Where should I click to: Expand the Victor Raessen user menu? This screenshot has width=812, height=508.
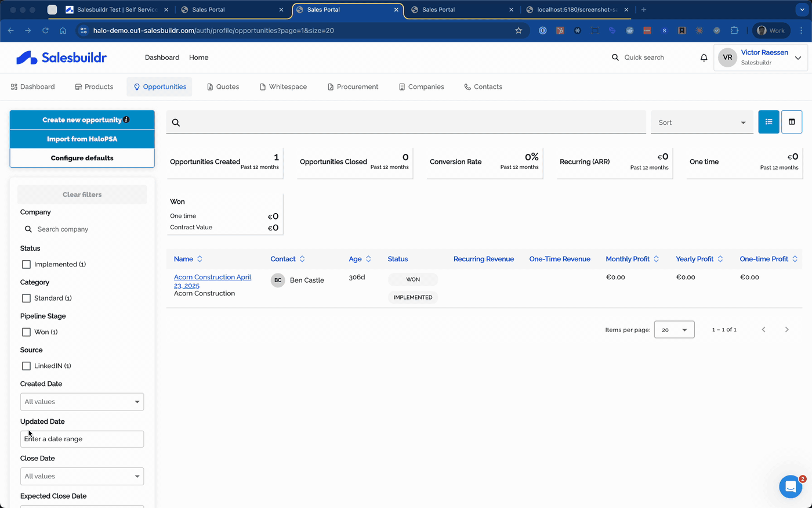click(x=798, y=57)
